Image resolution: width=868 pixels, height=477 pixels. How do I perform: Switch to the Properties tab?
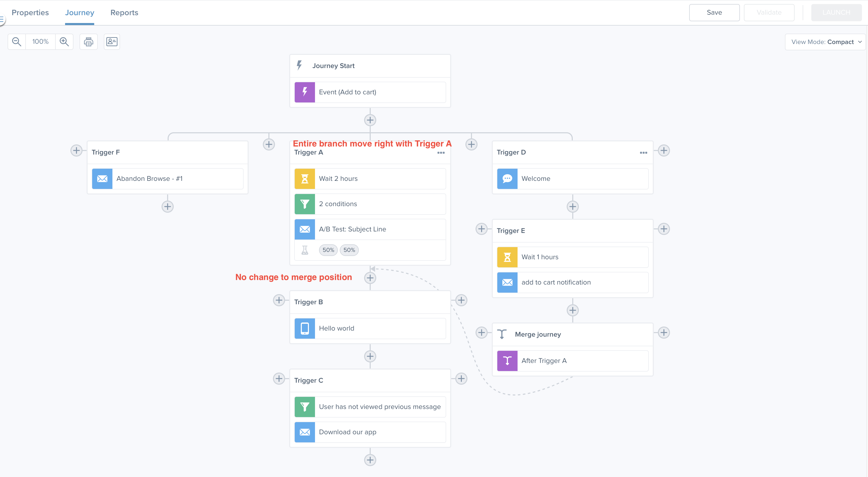(30, 12)
